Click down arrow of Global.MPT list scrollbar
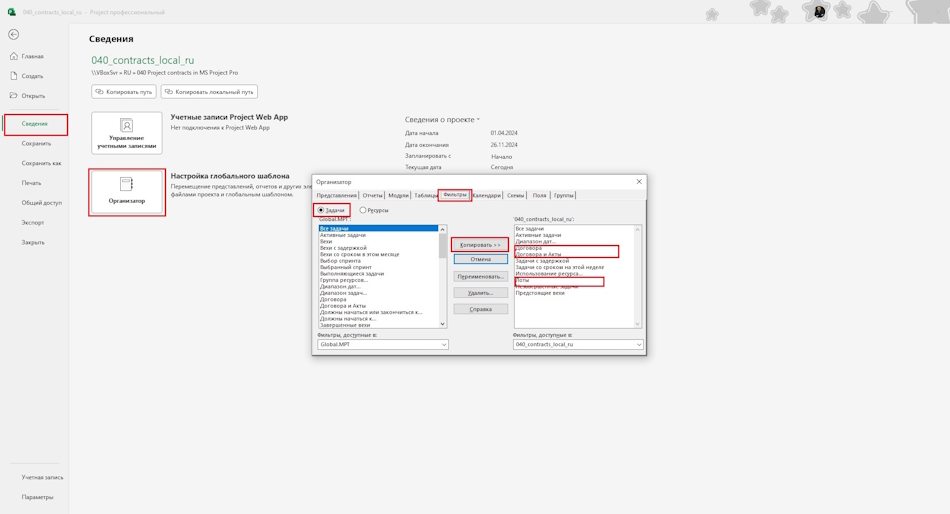The height and width of the screenshot is (514, 950). tap(442, 324)
